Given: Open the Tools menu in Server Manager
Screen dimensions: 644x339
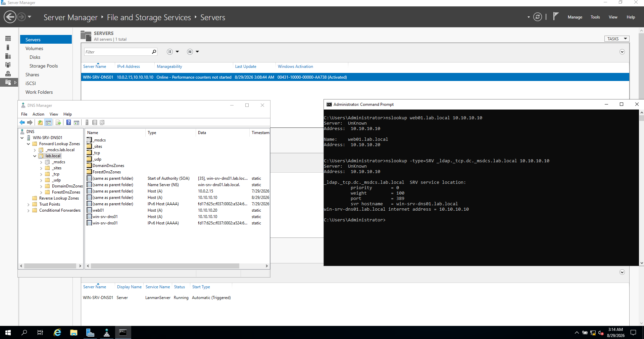Looking at the screenshot, I should pos(595,17).
